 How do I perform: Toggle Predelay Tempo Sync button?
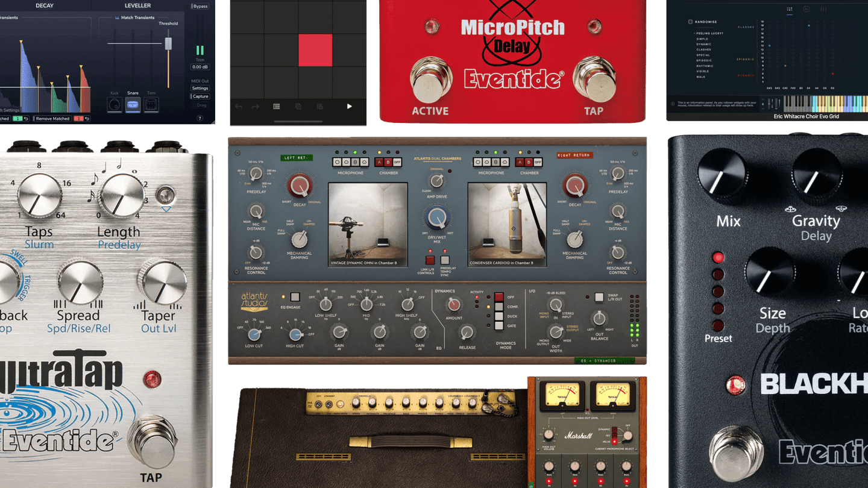pos(445,260)
